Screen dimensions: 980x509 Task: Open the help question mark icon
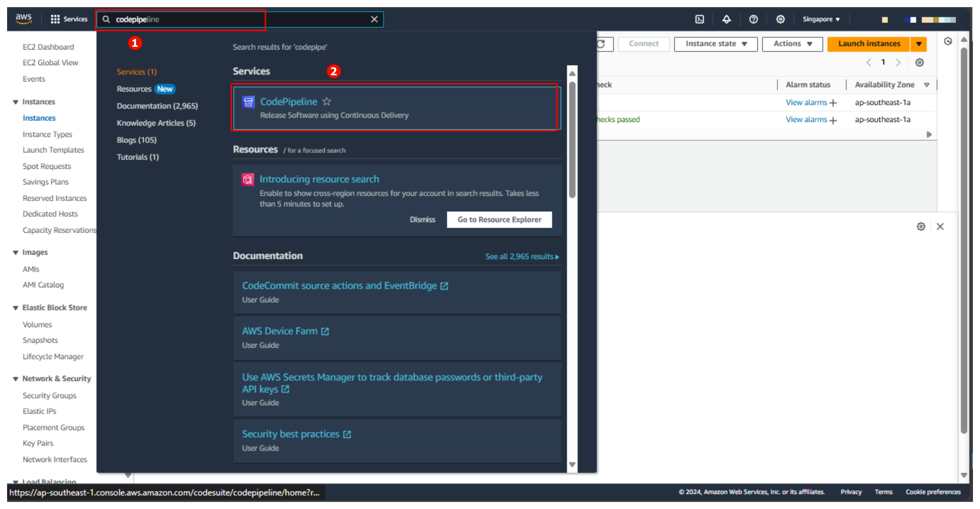(x=753, y=19)
